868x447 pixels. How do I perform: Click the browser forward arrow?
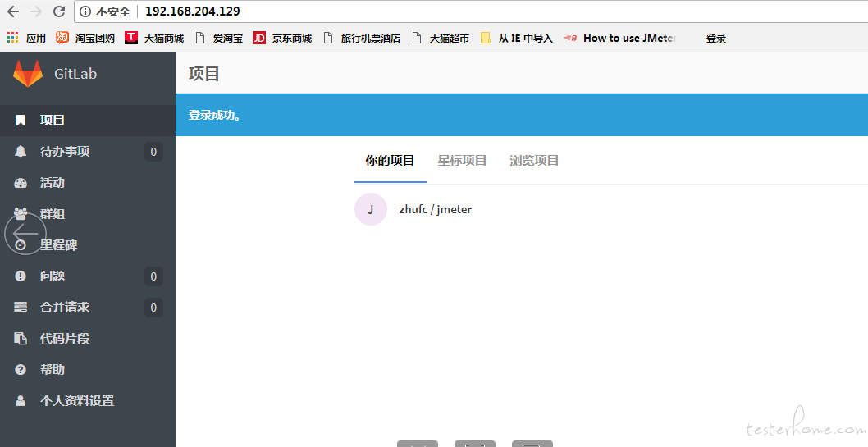click(x=36, y=11)
